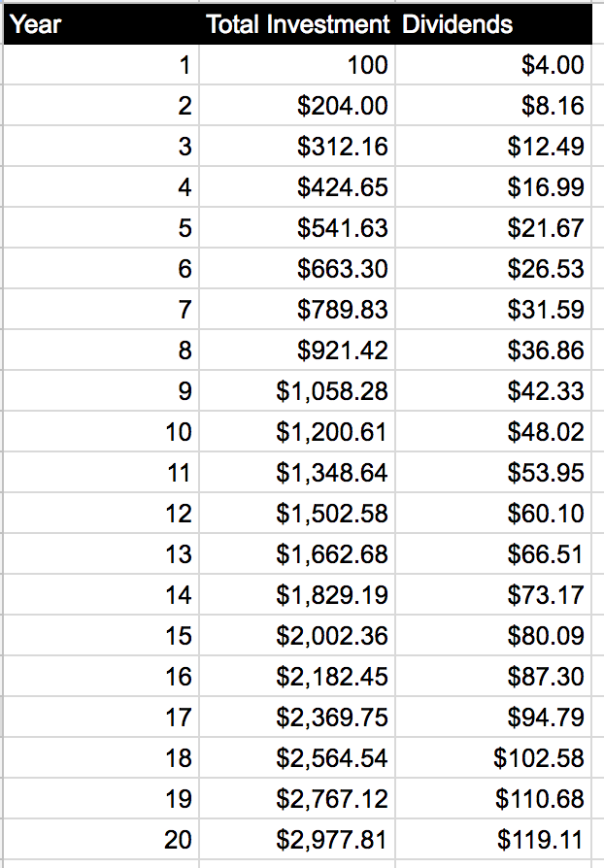Viewport: 604px width, 868px height.
Task: Click the dividend cell $87.30
Action: click(494, 676)
